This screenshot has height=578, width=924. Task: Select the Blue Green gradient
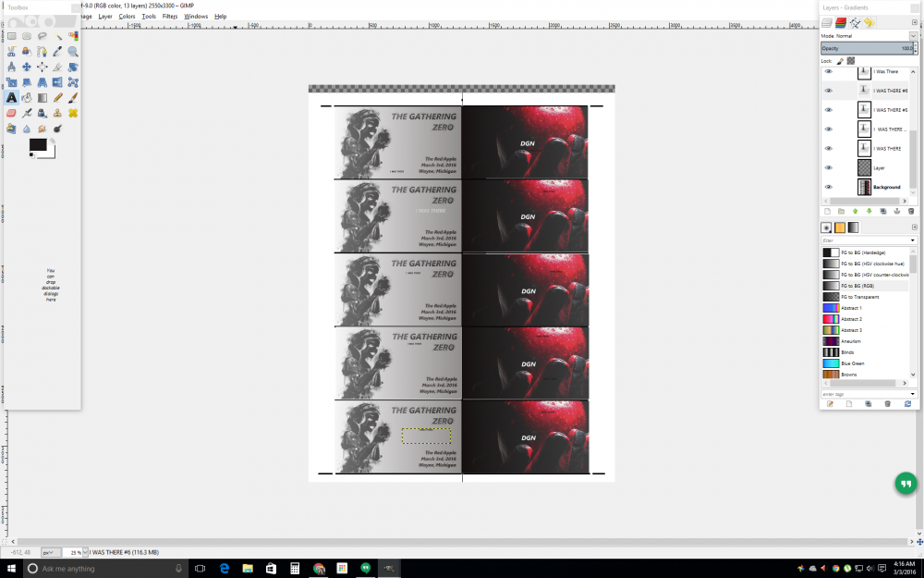coord(865,363)
